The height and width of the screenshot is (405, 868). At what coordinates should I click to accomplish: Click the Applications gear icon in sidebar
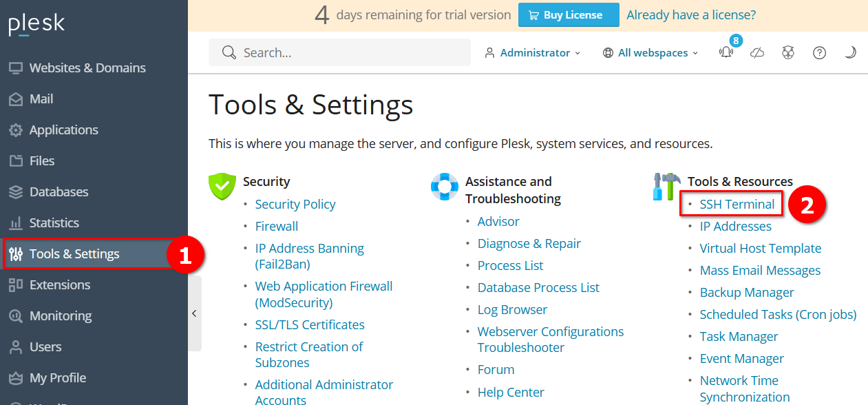(16, 129)
